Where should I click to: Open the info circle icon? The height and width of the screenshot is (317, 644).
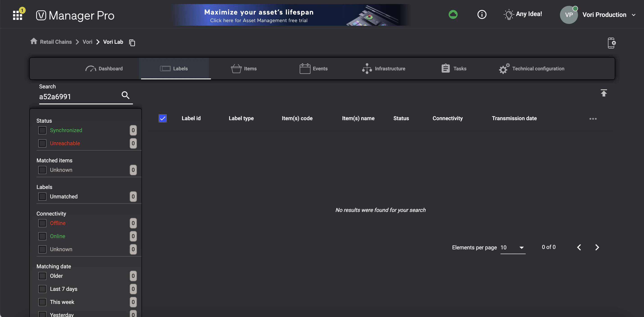pyautogui.click(x=482, y=14)
